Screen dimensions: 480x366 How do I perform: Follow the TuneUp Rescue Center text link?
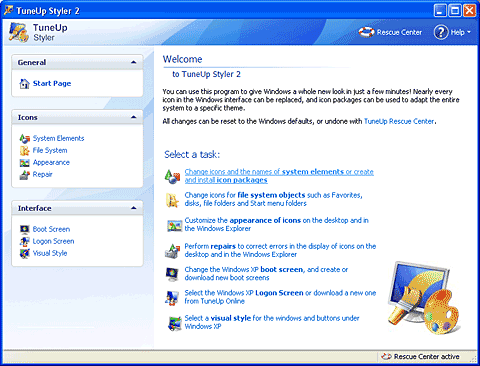tap(399, 121)
